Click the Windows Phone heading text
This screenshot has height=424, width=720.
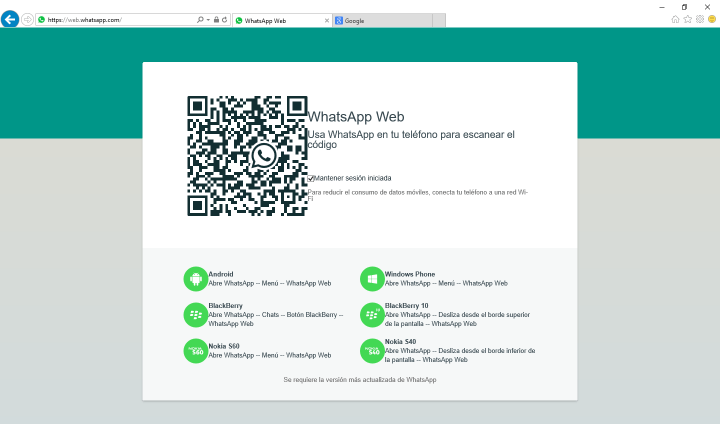coord(410,274)
